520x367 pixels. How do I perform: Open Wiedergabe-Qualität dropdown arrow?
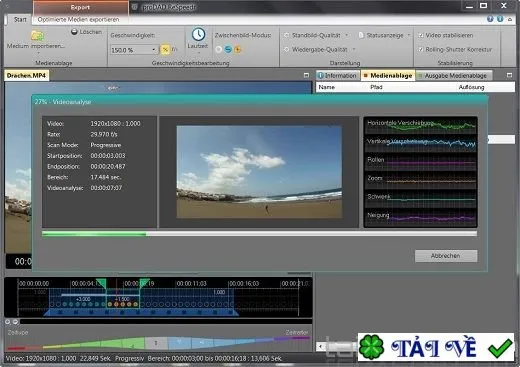[354, 49]
